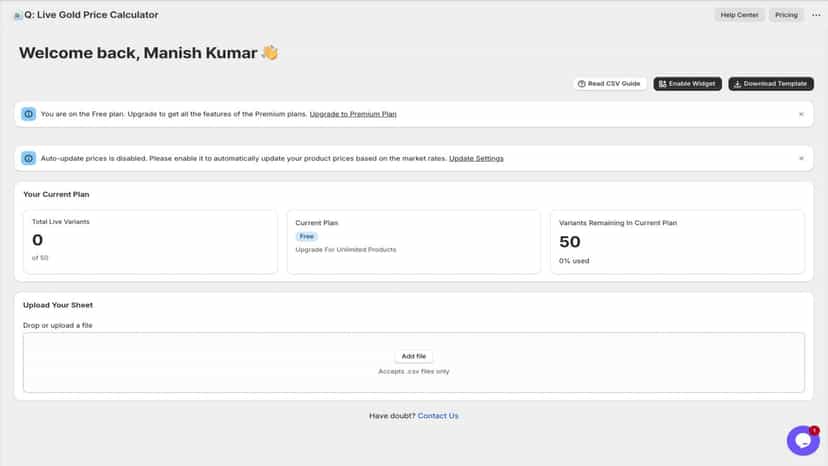Image resolution: width=828 pixels, height=466 pixels.
Task: Click the Your Current Plan heading
Action: [x=56, y=194]
